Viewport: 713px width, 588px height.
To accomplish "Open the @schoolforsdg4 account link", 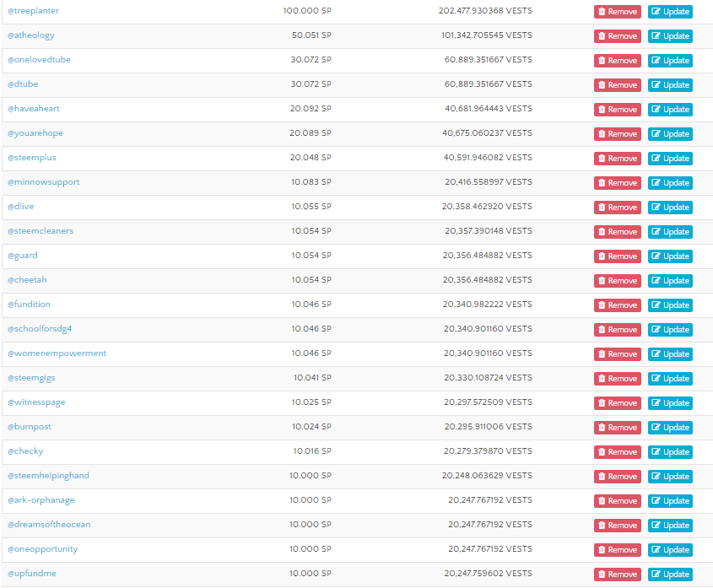I will 40,329.
